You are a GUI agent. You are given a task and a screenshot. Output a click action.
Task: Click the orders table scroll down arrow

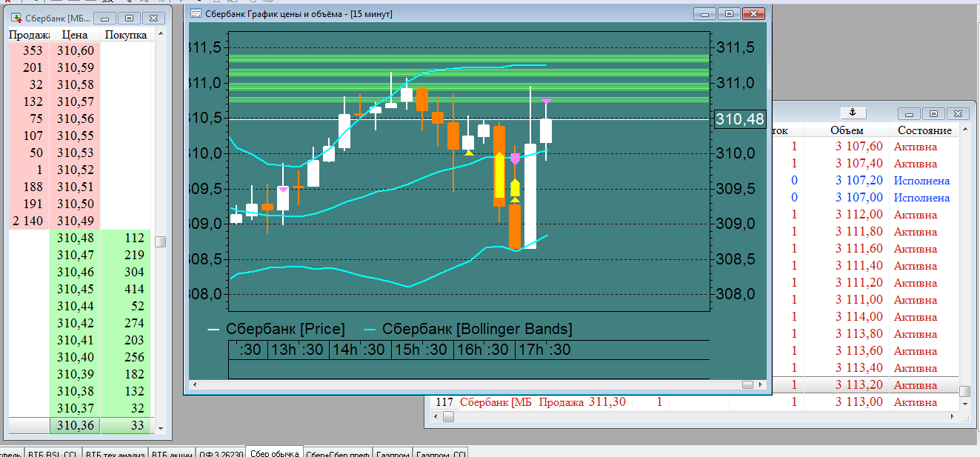(x=964, y=405)
